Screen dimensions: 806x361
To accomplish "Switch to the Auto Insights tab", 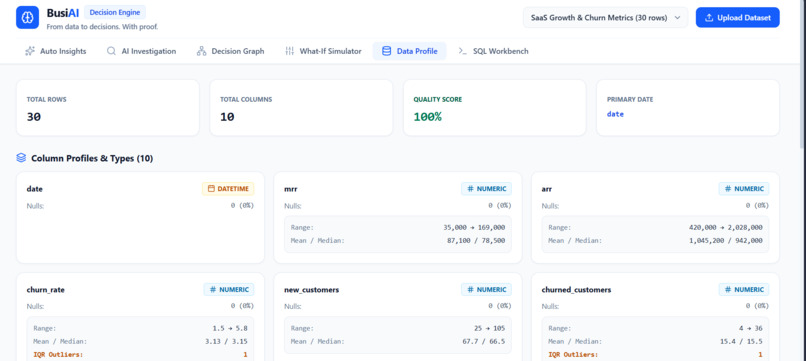I will coord(56,51).
